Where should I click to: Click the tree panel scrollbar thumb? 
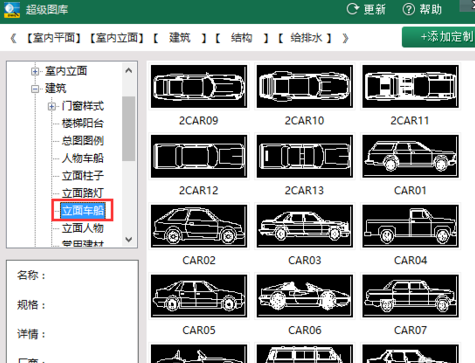pos(129,129)
